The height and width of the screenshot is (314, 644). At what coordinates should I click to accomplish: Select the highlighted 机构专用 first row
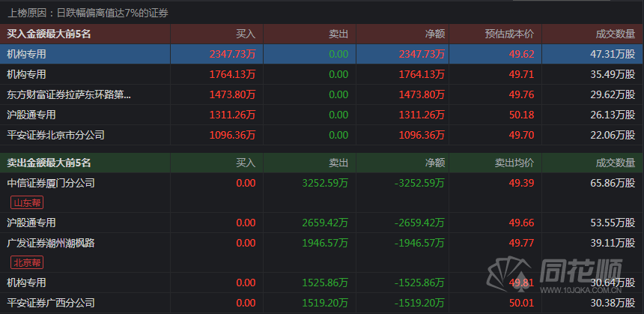coord(322,54)
